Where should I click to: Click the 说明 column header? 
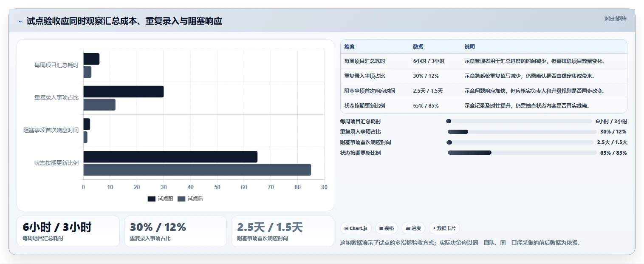(470, 47)
